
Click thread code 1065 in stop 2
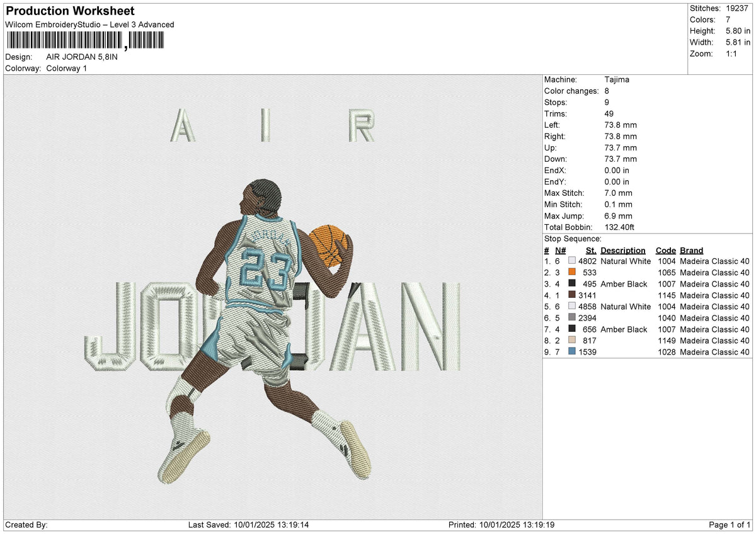[x=667, y=272]
